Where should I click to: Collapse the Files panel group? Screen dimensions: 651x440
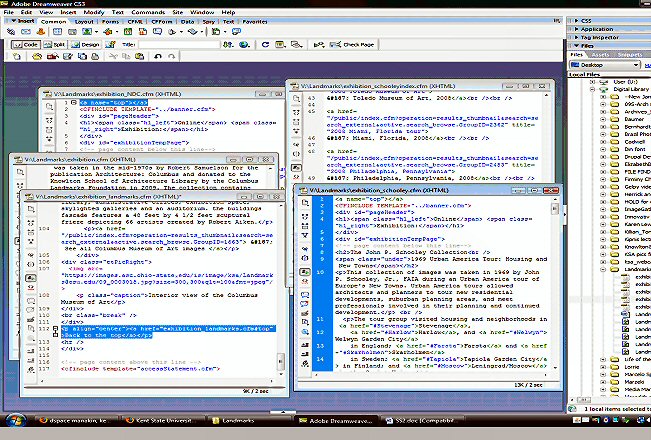[576, 46]
